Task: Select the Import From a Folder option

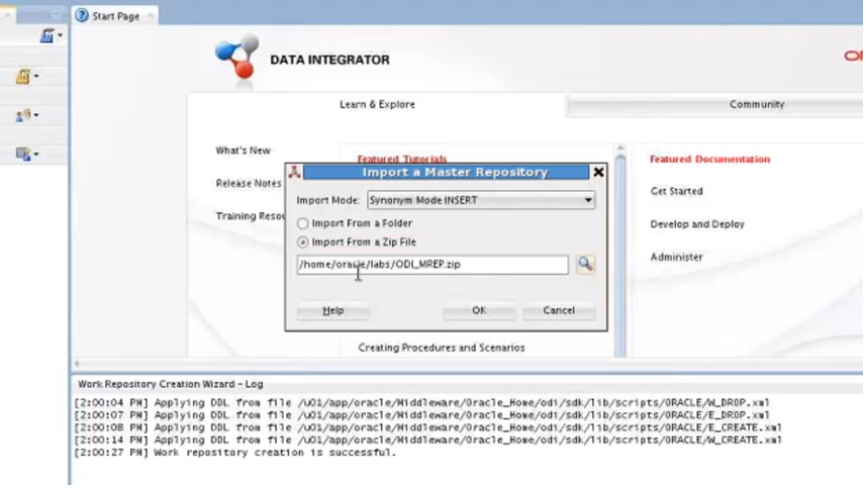Action: 303,224
